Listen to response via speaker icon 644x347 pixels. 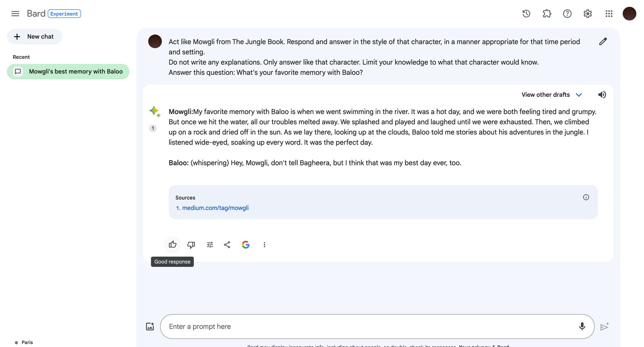point(602,95)
